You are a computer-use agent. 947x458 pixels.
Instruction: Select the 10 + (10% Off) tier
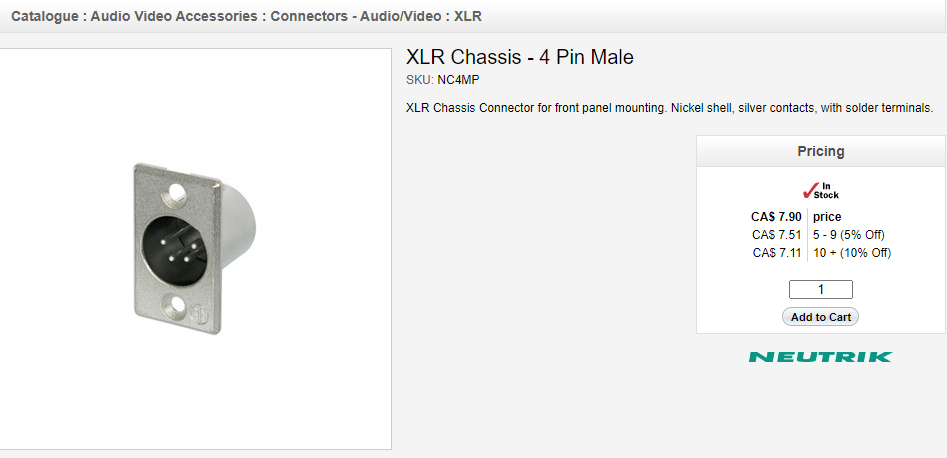point(851,253)
